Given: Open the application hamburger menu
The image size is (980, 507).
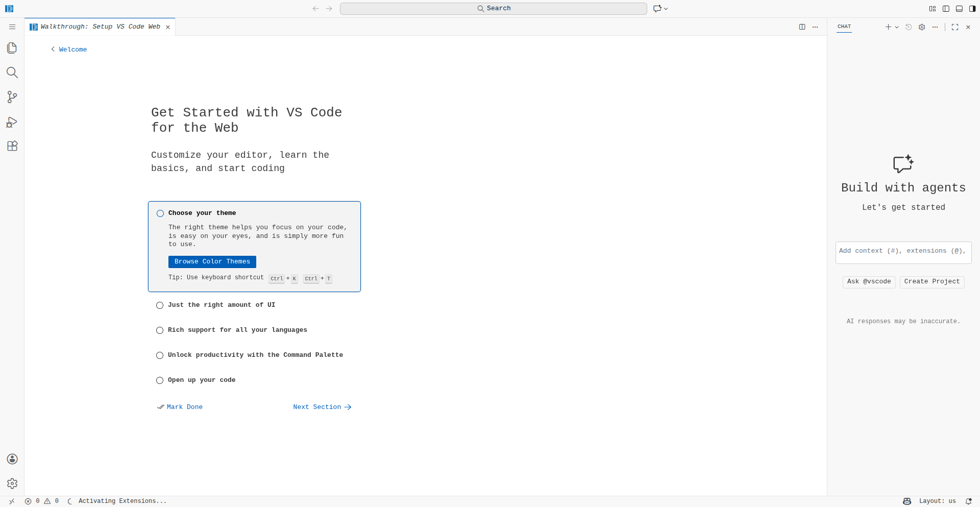Looking at the screenshot, I should click(x=12, y=27).
